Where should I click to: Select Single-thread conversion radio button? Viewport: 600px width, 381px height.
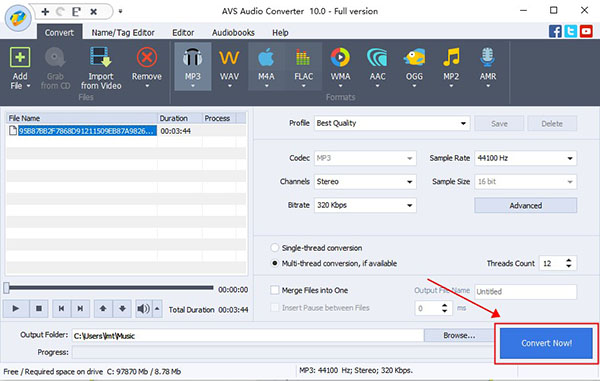coord(274,248)
